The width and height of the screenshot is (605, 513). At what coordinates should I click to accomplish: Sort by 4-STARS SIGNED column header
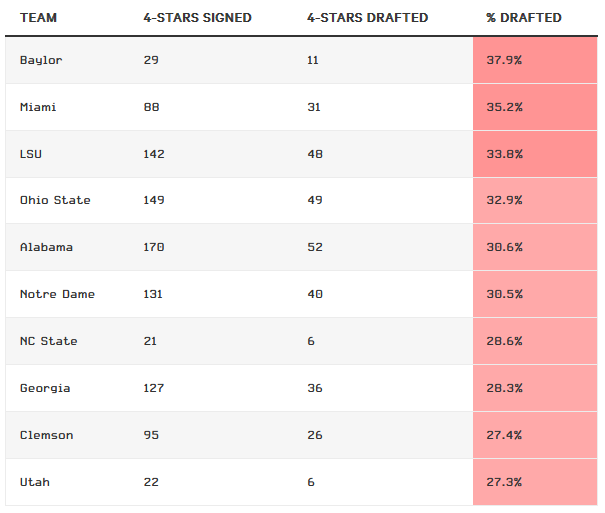point(197,18)
